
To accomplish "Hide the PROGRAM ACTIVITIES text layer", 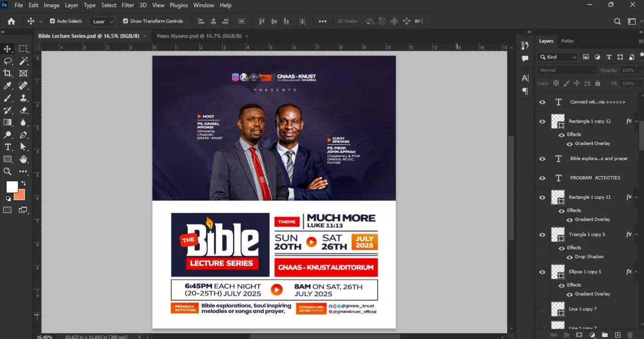I will (x=542, y=178).
